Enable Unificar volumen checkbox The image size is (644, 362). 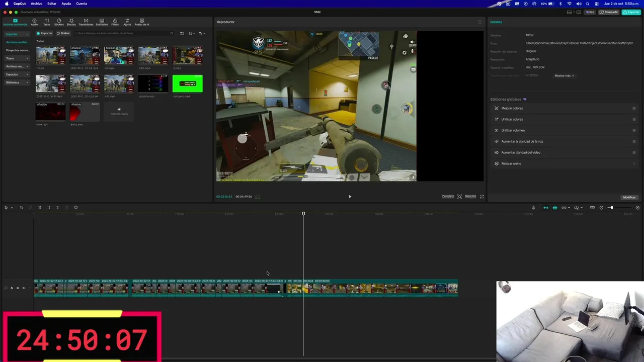coord(634,130)
